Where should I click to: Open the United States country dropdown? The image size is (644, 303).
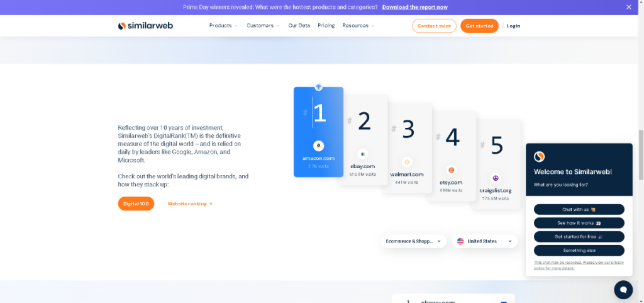(485, 241)
